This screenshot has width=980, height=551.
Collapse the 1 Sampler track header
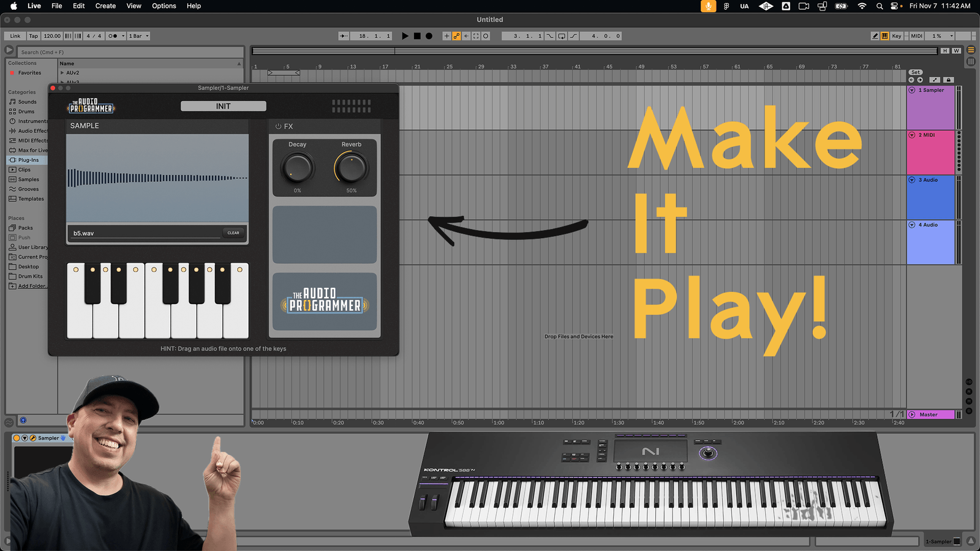[x=912, y=89]
